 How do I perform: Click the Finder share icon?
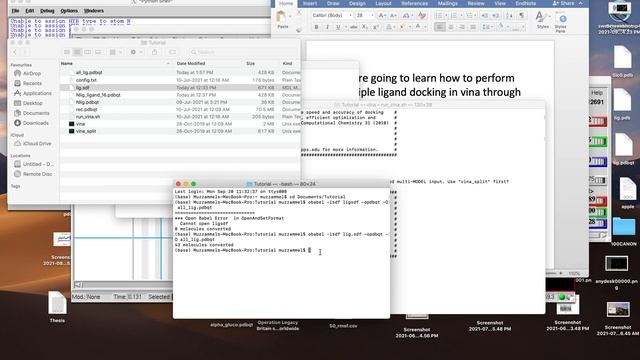coord(154,52)
